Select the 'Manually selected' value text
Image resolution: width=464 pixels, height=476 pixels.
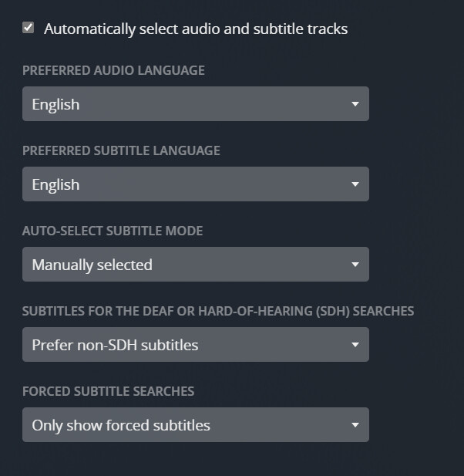coord(92,265)
